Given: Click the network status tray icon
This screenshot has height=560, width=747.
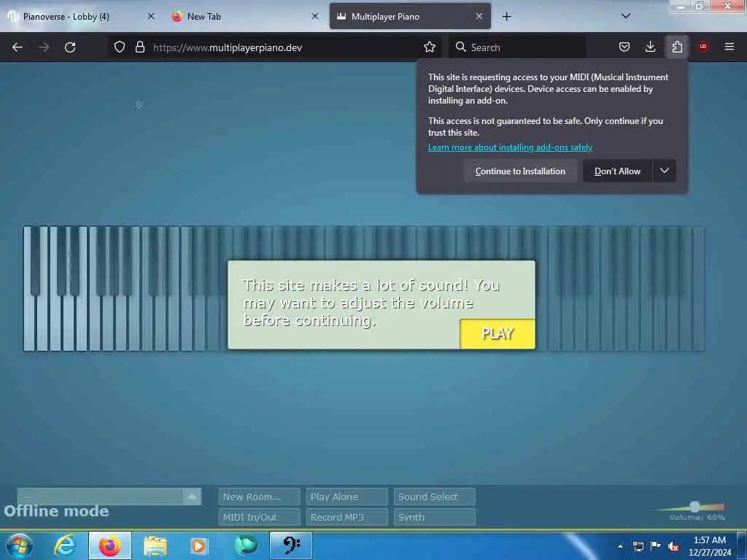Looking at the screenshot, I should (x=638, y=546).
